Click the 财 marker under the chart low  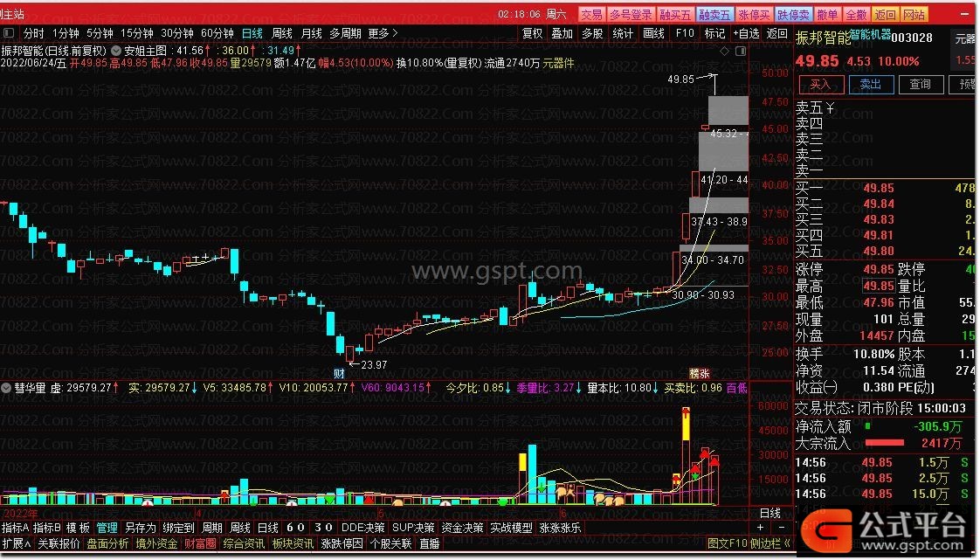coord(339,374)
